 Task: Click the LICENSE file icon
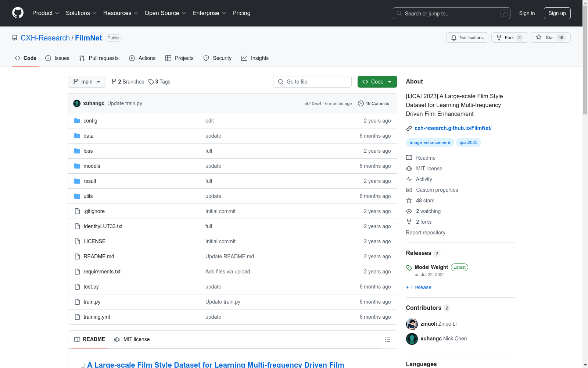[x=77, y=241]
